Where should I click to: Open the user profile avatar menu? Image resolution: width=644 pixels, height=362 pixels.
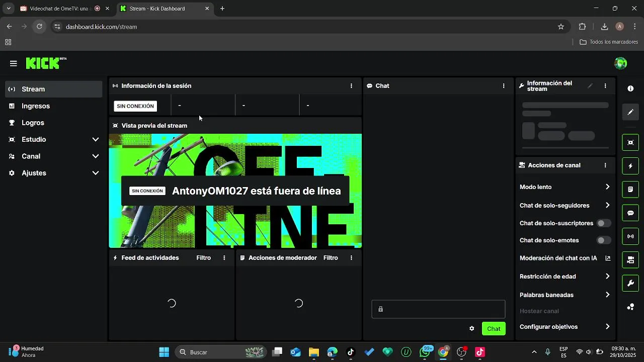coord(620,63)
